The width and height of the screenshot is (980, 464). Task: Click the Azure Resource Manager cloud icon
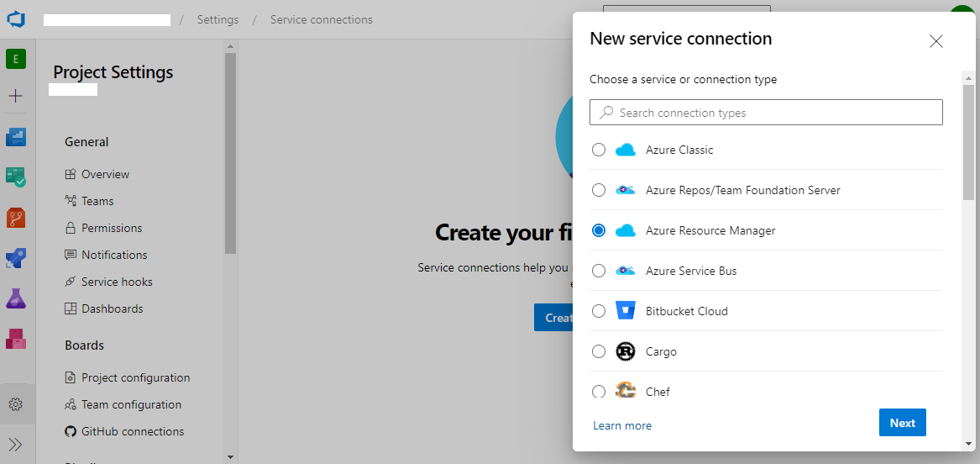pos(625,231)
